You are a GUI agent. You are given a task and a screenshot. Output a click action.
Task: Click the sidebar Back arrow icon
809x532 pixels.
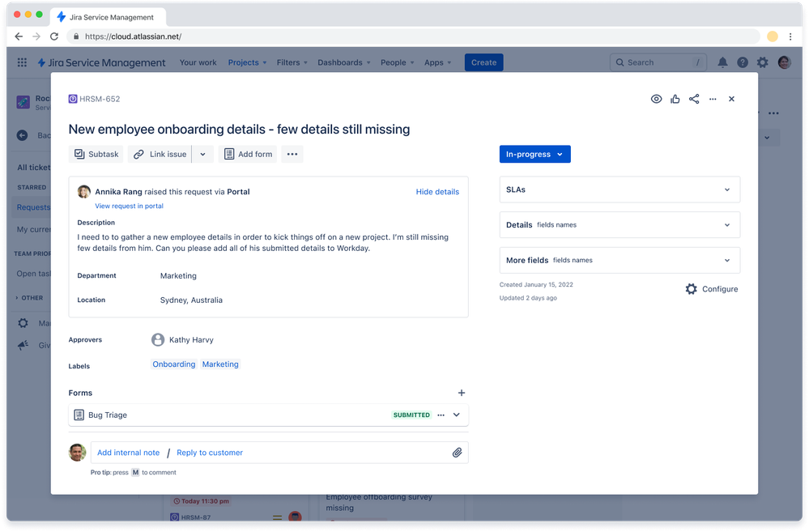[22, 135]
